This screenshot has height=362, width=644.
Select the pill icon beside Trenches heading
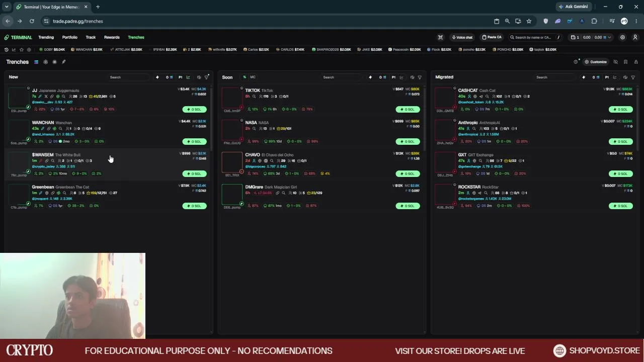point(63,62)
